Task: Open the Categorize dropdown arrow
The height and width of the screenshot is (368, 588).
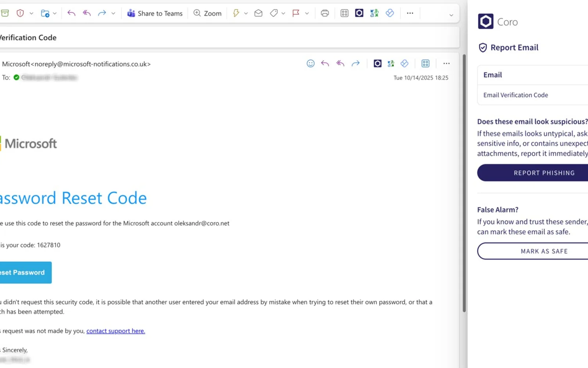Action: coord(283,14)
